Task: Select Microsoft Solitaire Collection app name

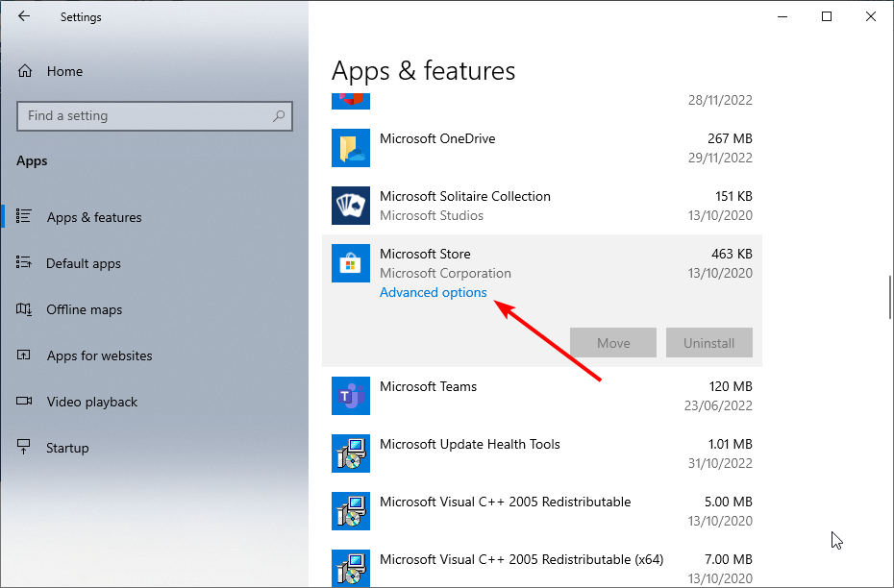Action: coord(465,196)
